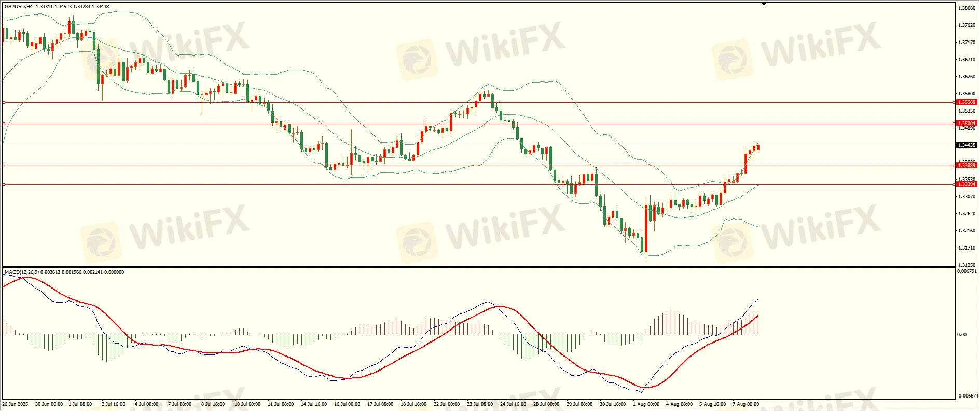
Task: Select the 1.33394 red line price tag
Action: point(967,184)
